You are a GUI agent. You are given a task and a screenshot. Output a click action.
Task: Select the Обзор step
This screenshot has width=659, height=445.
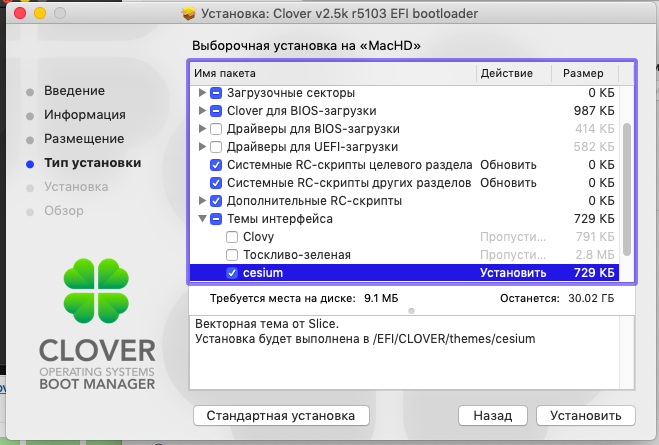[64, 211]
